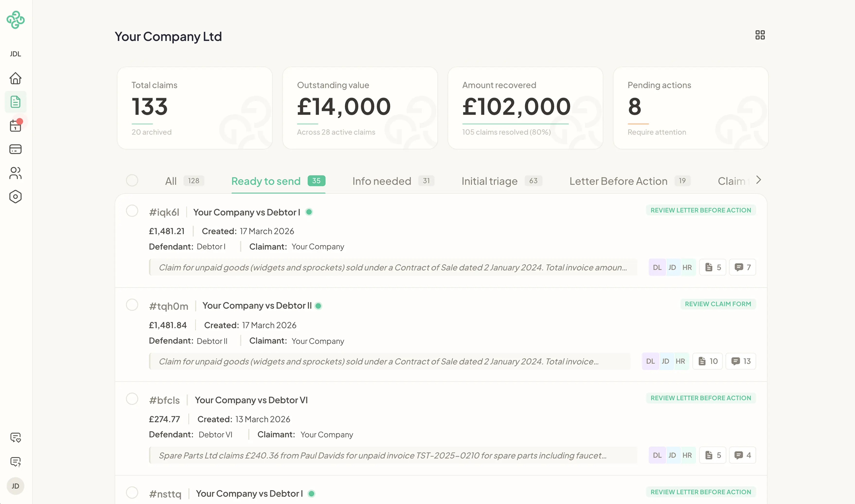
Task: Select the checkbox for claim #iqk6l
Action: (132, 210)
